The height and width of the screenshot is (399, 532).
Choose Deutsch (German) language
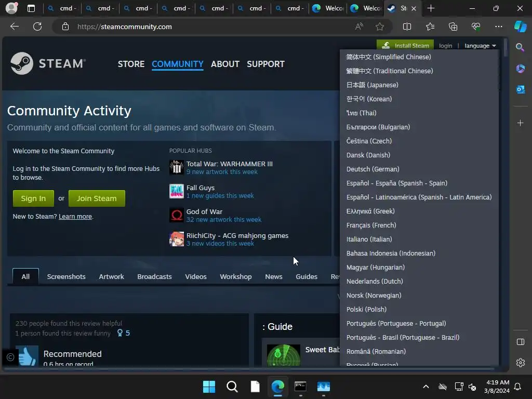click(x=419, y=169)
